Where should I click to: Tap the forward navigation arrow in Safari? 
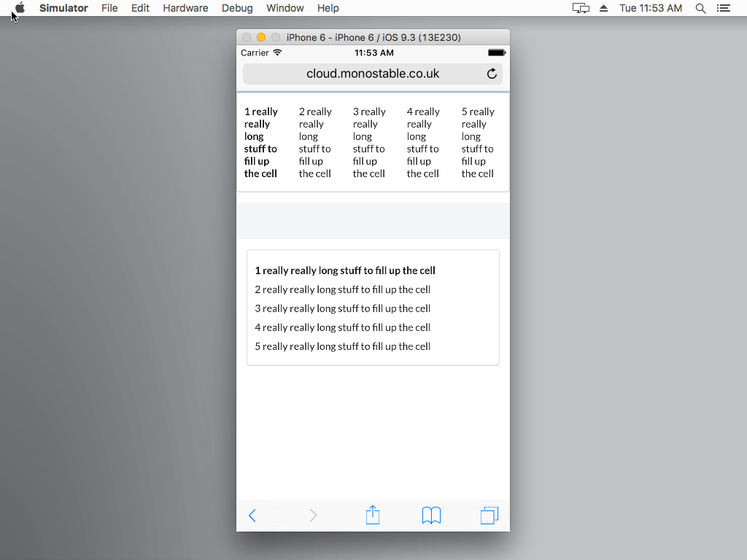coord(313,516)
